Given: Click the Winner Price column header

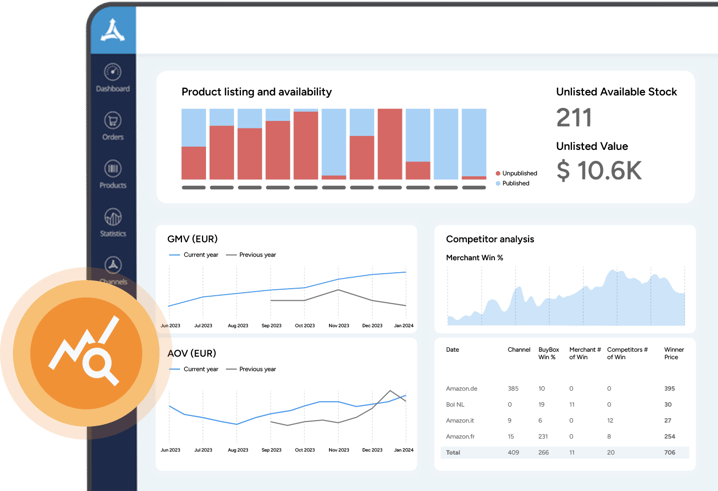Looking at the screenshot, I should click(674, 353).
